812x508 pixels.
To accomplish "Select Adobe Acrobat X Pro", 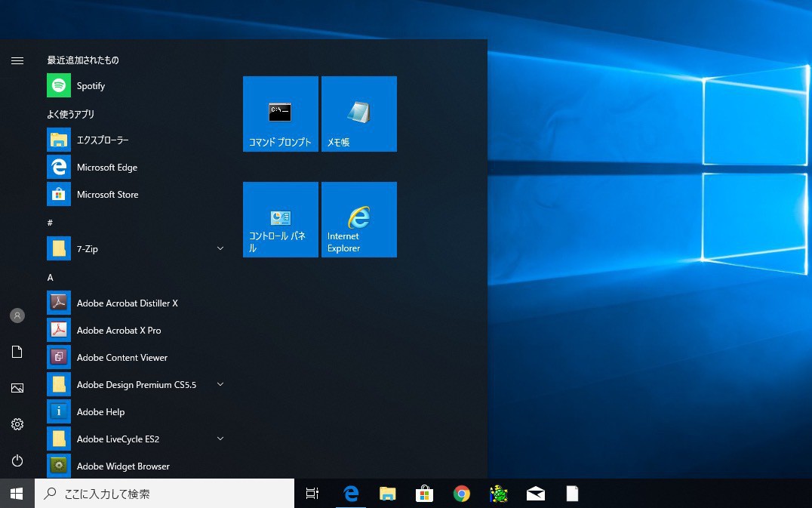I will coord(118,331).
